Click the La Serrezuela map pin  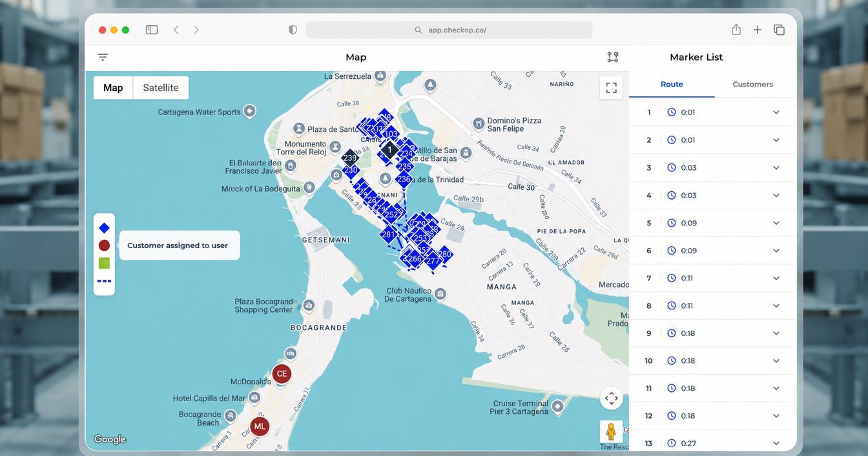click(x=380, y=76)
